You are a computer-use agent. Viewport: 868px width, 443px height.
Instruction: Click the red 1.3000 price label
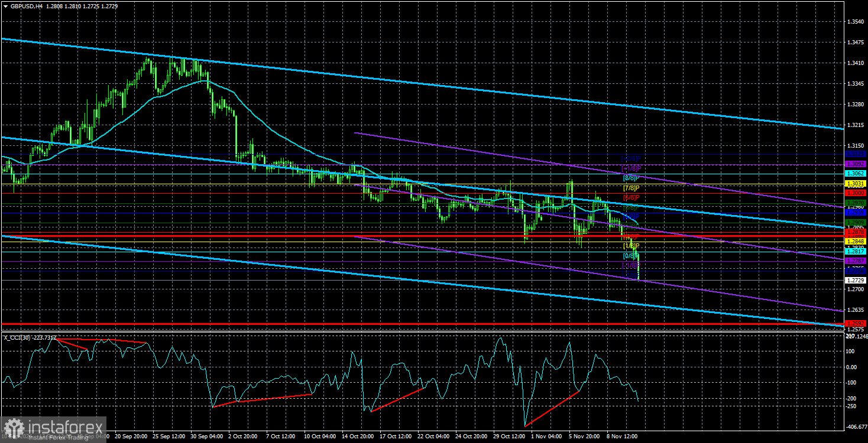tap(856, 193)
